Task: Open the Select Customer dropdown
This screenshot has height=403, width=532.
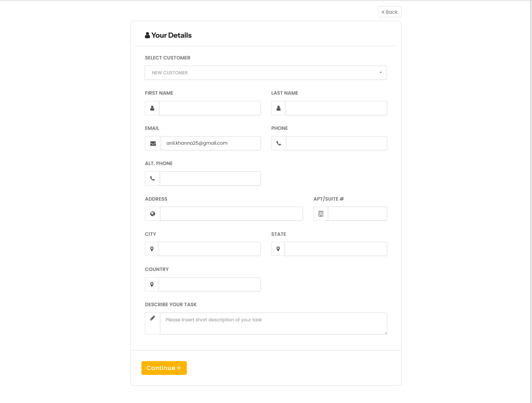Action: point(266,73)
